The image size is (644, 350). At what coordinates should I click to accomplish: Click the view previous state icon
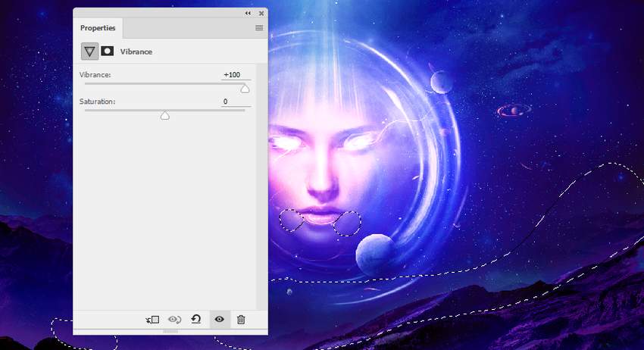click(174, 320)
